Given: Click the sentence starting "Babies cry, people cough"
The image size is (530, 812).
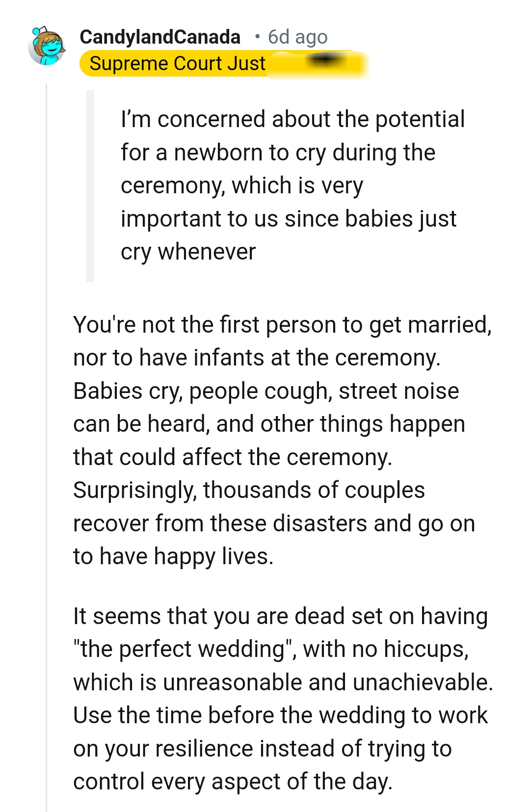Looking at the screenshot, I should (x=266, y=391).
